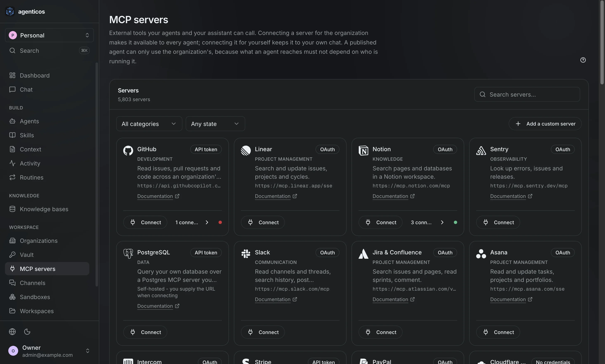Click the Activity pulse icon
Viewport: 605px width, 364px height.
click(x=12, y=163)
